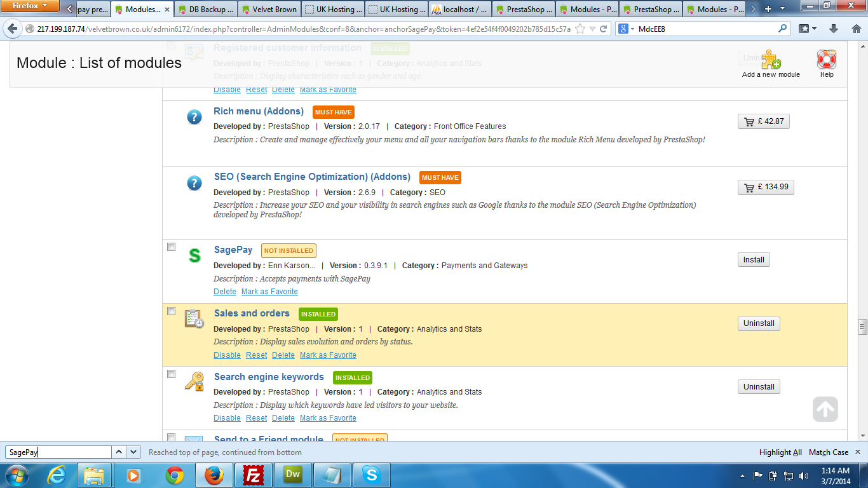Open the Google search engine dropdown

tap(626, 29)
